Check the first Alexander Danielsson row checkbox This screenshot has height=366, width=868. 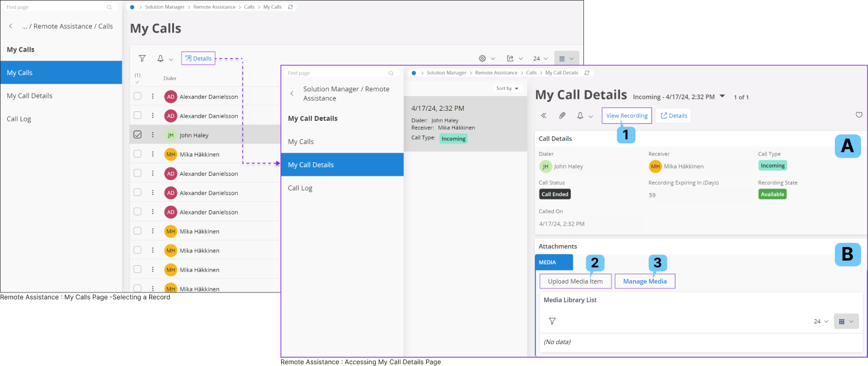[137, 96]
